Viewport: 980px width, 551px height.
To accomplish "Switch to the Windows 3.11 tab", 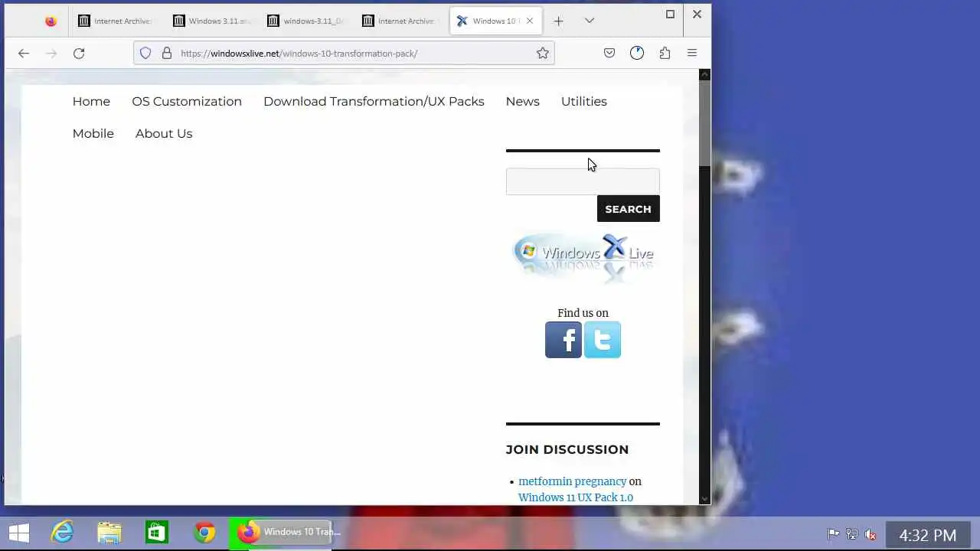I will (211, 21).
